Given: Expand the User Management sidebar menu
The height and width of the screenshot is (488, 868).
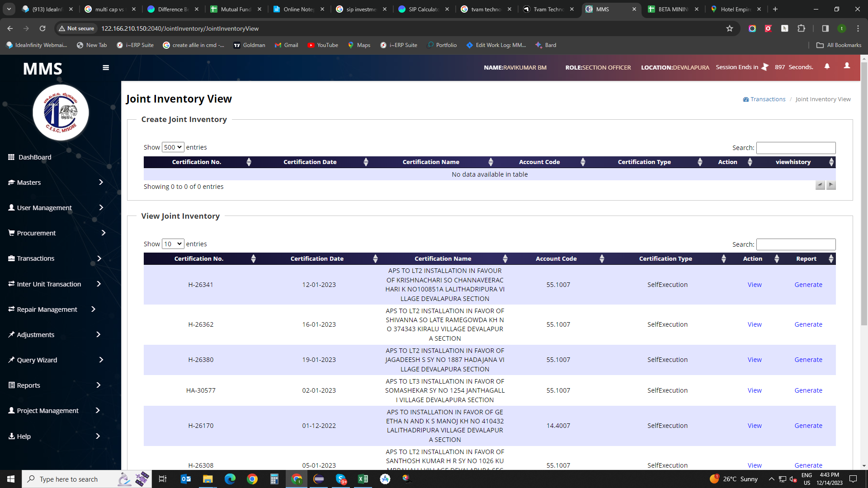Looking at the screenshot, I should click(x=56, y=208).
